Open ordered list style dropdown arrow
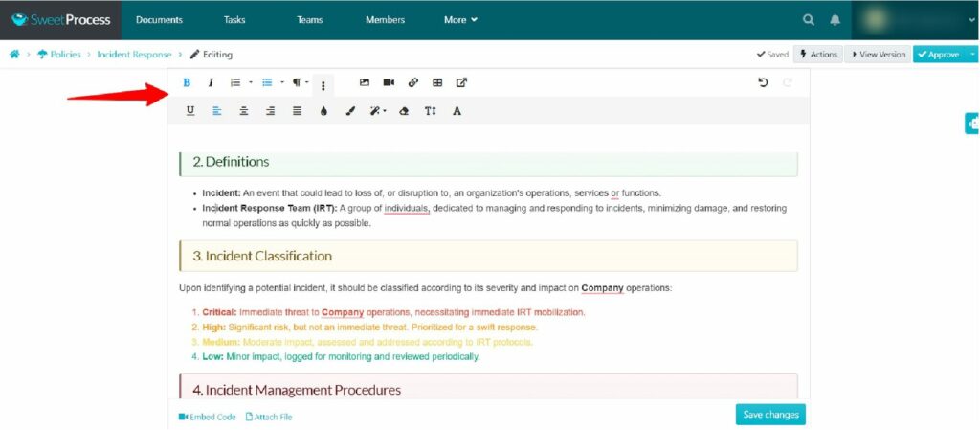The width and height of the screenshot is (980, 430). 251,82
